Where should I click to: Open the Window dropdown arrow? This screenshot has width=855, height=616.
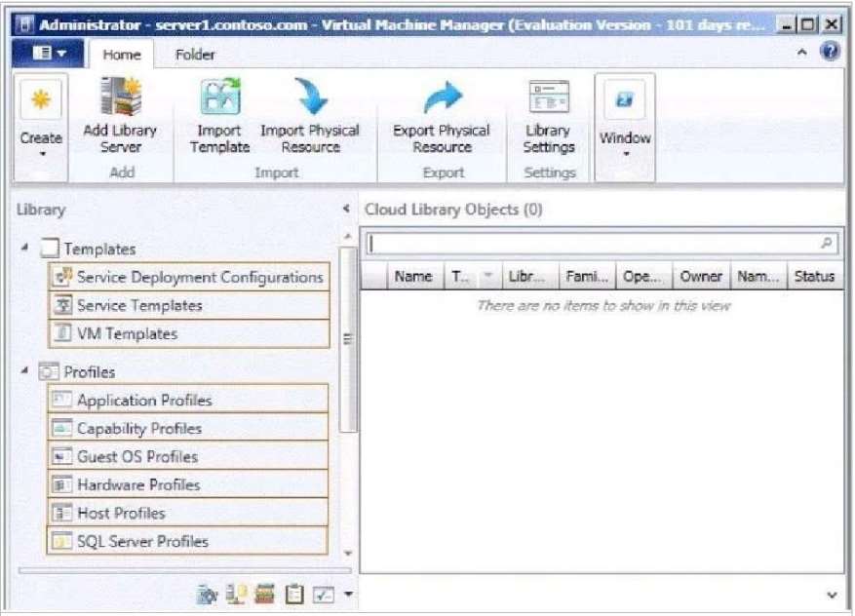pos(626,154)
